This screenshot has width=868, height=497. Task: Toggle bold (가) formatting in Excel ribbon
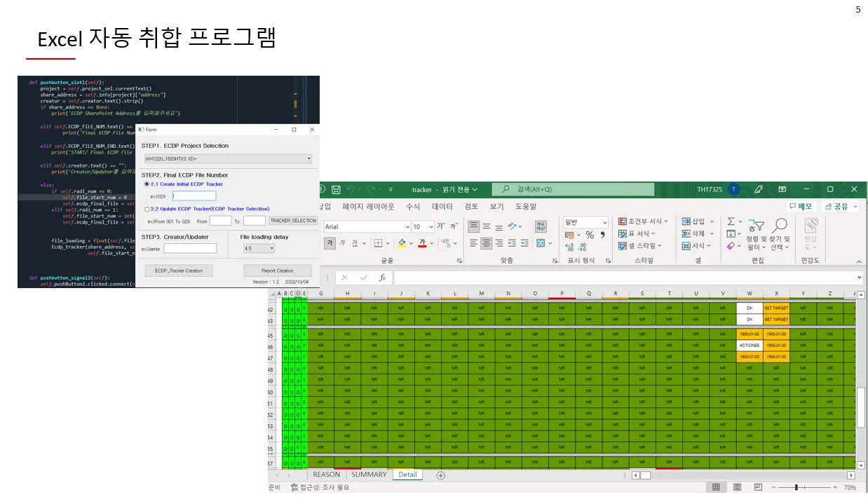[330, 243]
